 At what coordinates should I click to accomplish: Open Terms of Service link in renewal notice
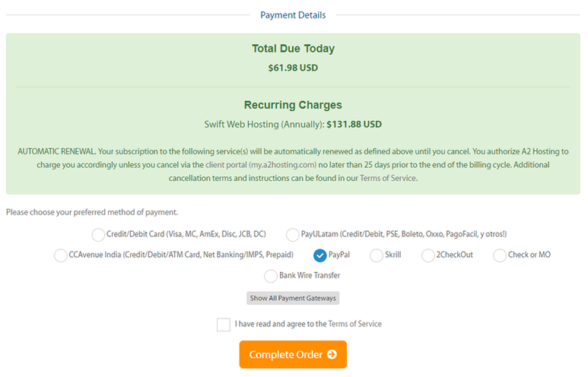pyautogui.click(x=389, y=178)
